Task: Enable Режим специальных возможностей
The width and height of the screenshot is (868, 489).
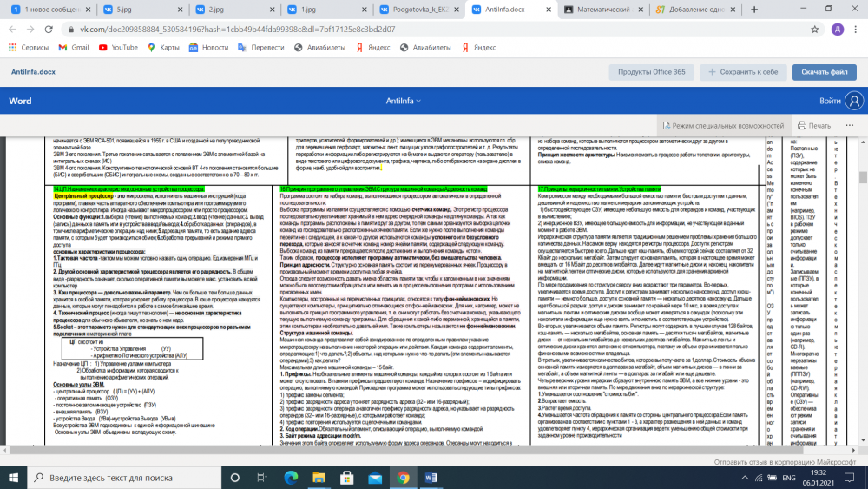Action: (723, 126)
